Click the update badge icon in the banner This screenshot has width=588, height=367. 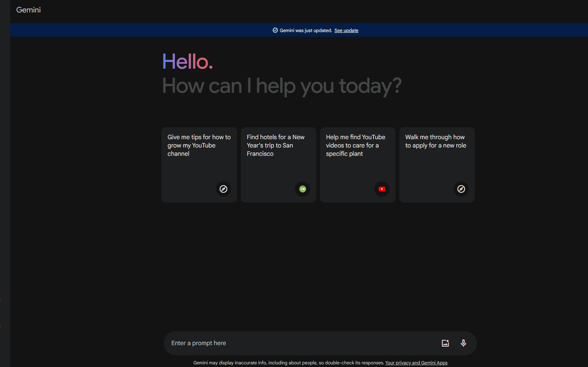tap(275, 31)
